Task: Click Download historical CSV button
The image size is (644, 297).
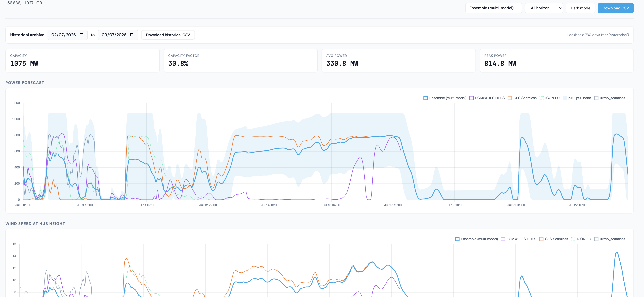Action: [168, 35]
